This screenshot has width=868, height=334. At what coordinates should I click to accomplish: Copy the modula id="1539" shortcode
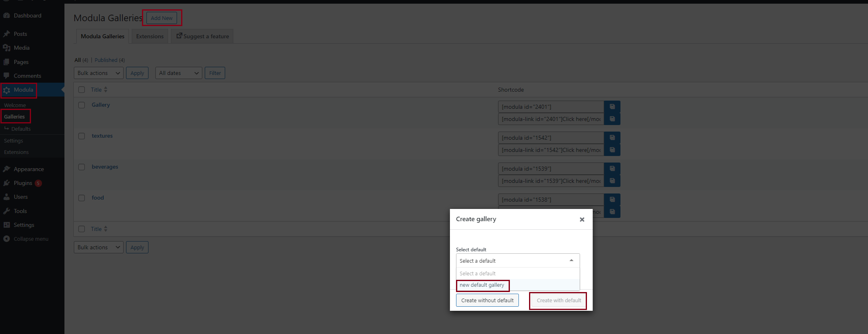tap(612, 169)
